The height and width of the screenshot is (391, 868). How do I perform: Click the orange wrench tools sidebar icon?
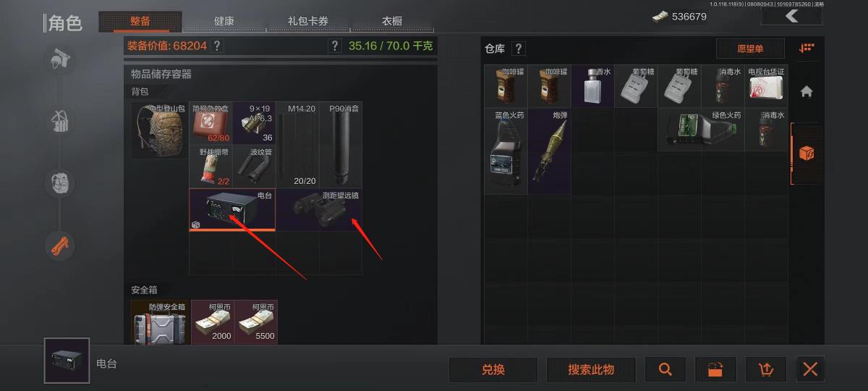pos(60,246)
